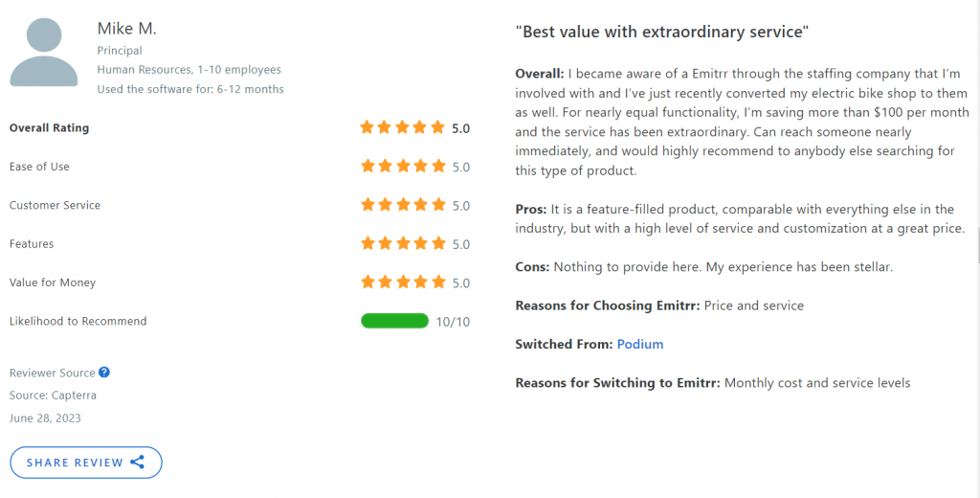Click the Share Review button
Screen dimensions: 980x498
tap(86, 463)
